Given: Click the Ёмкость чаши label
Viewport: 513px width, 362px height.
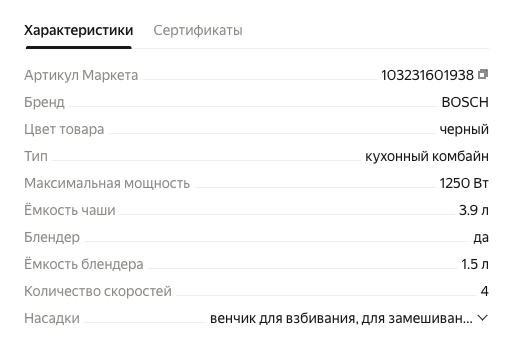Looking at the screenshot, I should point(70,210).
